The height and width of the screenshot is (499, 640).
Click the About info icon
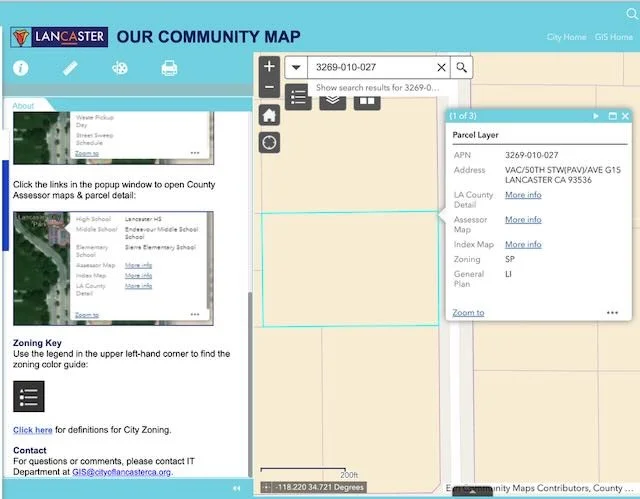[21, 69]
